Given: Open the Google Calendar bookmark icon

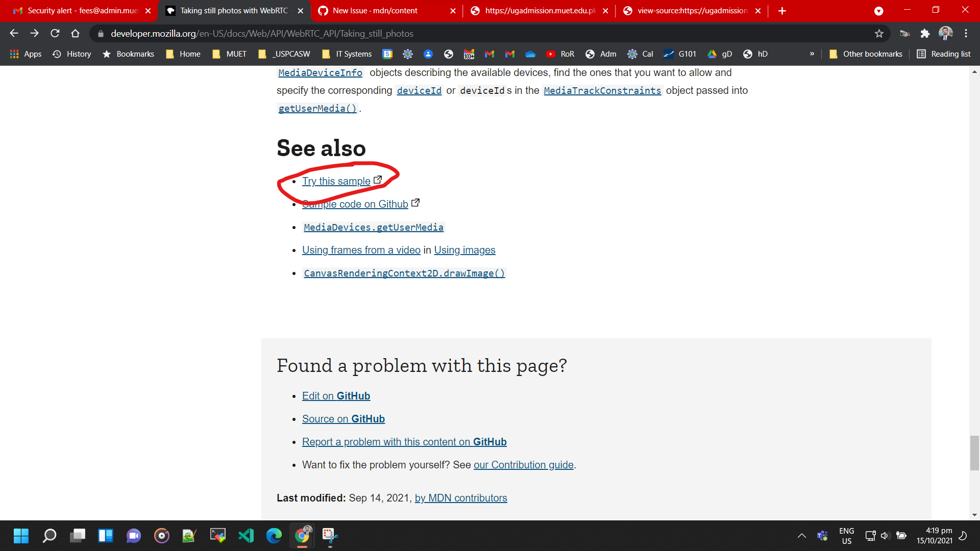Looking at the screenshot, I should [633, 54].
